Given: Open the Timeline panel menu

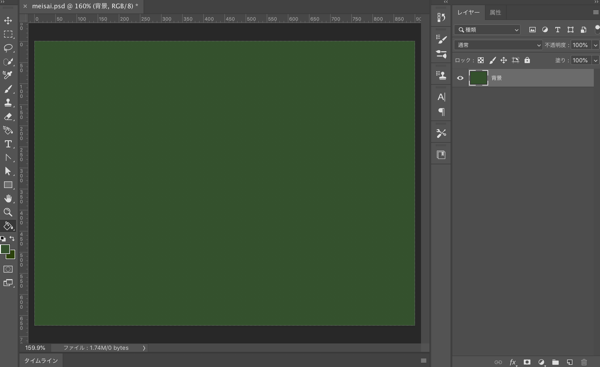Looking at the screenshot, I should [423, 360].
